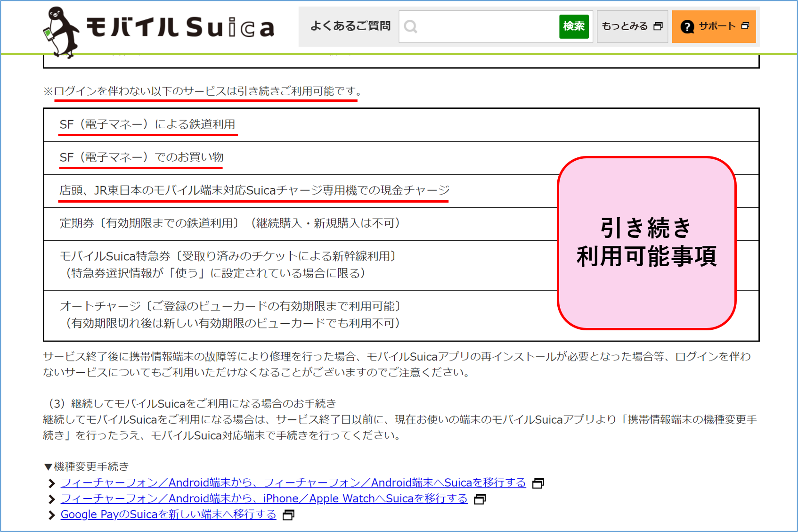Image resolution: width=798 pixels, height=532 pixels.
Task: Open the orange サポート button
Action: (x=714, y=26)
